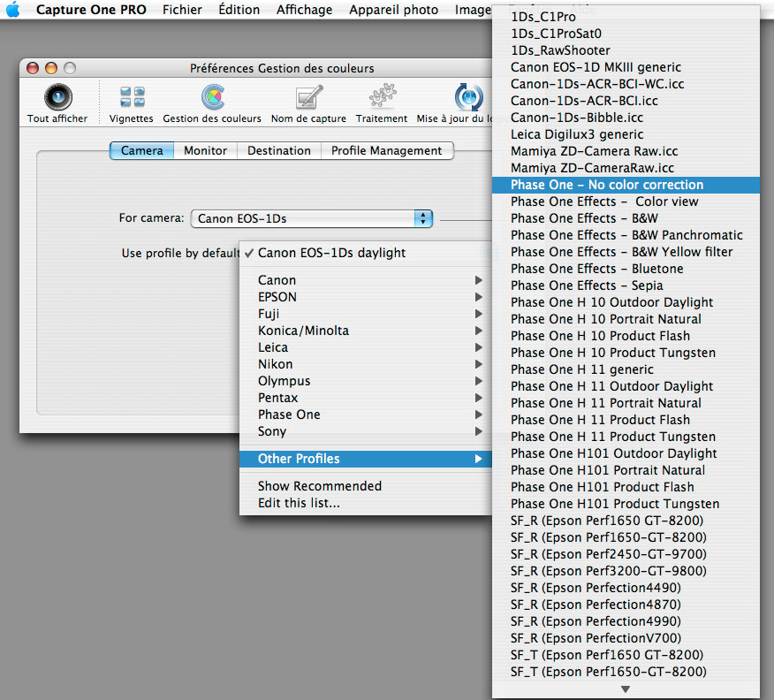Expand the EPSON profiles submenu
This screenshot has height=700, width=774.
[x=366, y=297]
